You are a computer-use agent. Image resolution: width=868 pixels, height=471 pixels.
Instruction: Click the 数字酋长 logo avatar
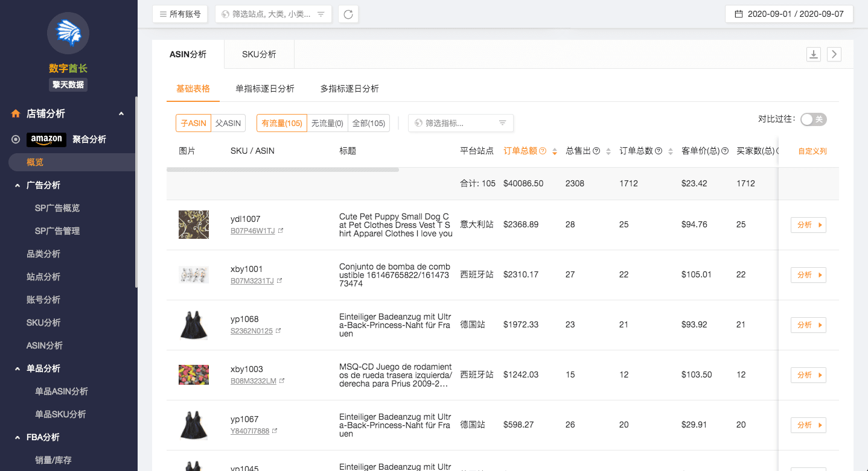tap(68, 33)
